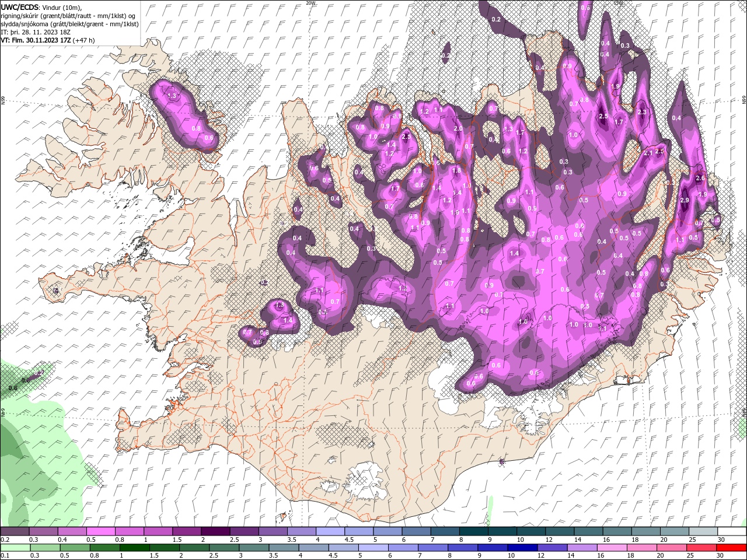Click the '2.6' snowfall value on the map
Viewport: 747px width, 560px height.
click(701, 178)
